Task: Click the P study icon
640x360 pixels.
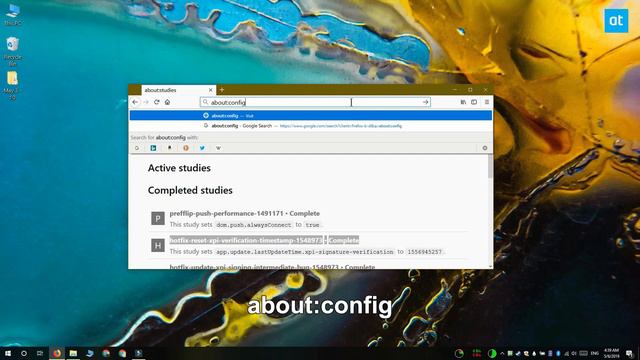Action: tap(158, 218)
